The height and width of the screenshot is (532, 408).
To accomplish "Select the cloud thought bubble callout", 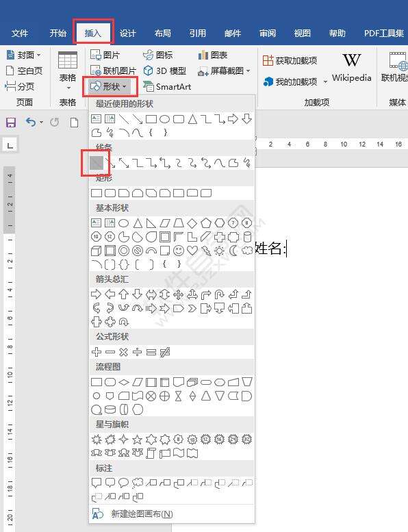I will pos(138,483).
